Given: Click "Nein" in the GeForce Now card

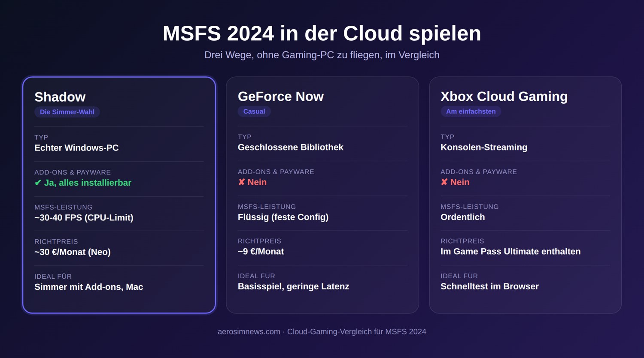Looking at the screenshot, I should (x=257, y=182).
